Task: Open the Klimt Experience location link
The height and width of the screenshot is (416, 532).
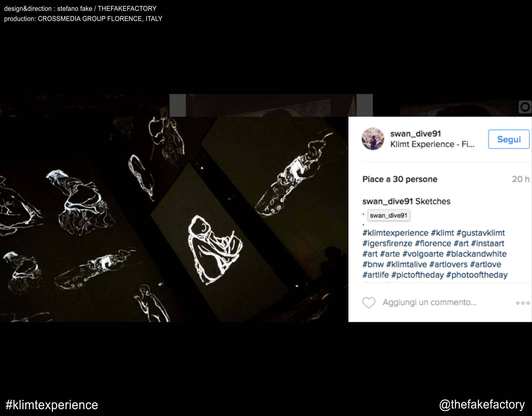Action: (432, 144)
